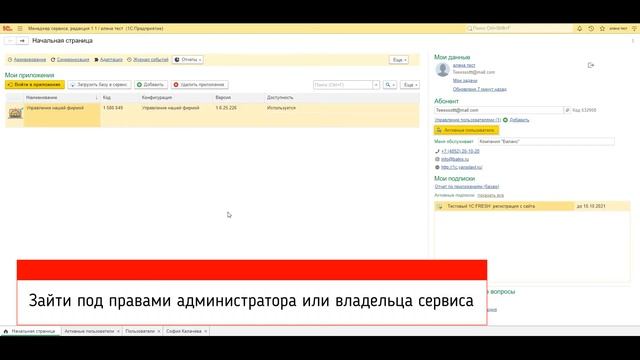
Task: Select Тестовый 1C:FRESH subscription row
Action: tap(532, 206)
